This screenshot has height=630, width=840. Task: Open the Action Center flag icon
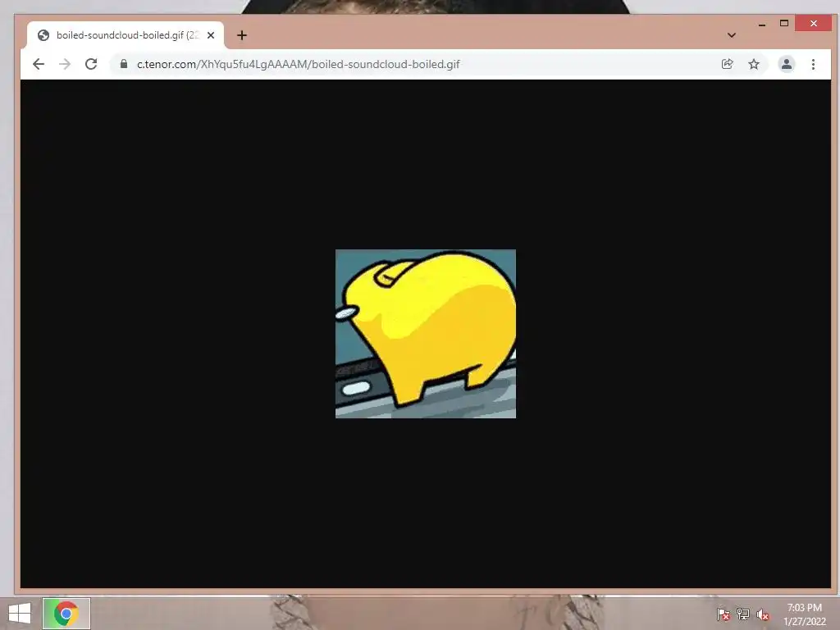[x=723, y=614]
